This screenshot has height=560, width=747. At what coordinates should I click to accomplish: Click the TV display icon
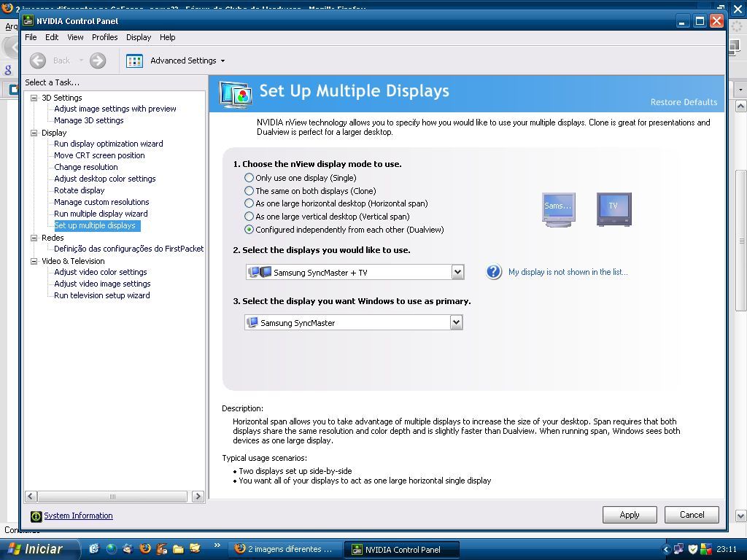[x=614, y=209]
